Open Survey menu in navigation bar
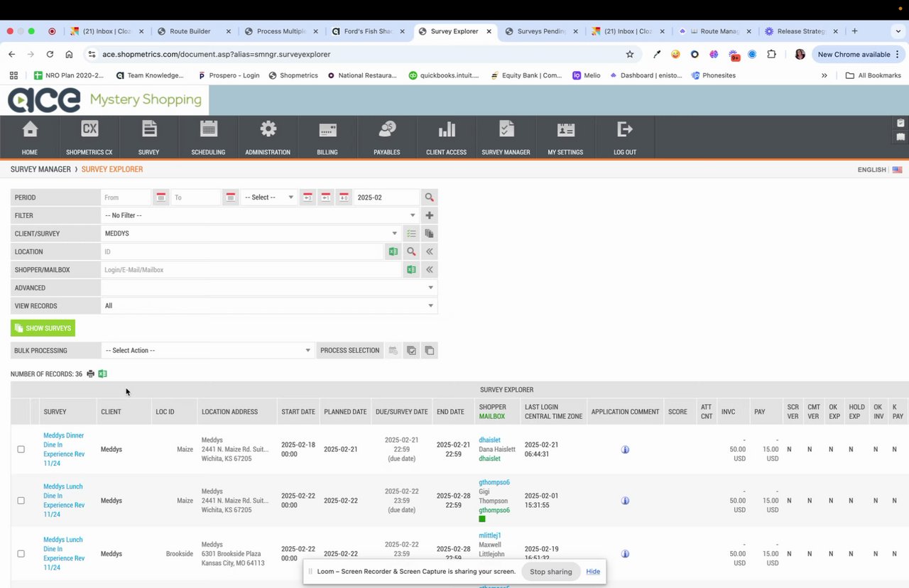The width and height of the screenshot is (909, 588). pyautogui.click(x=149, y=137)
